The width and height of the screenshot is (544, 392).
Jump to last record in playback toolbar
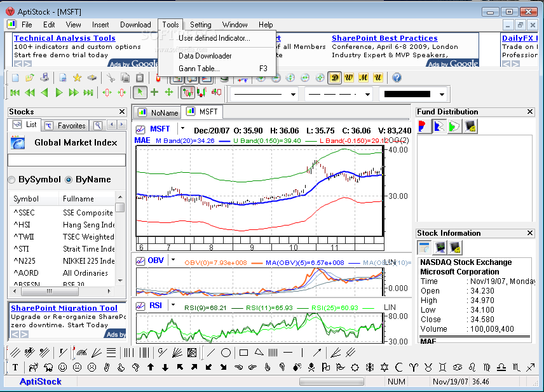coord(88,93)
